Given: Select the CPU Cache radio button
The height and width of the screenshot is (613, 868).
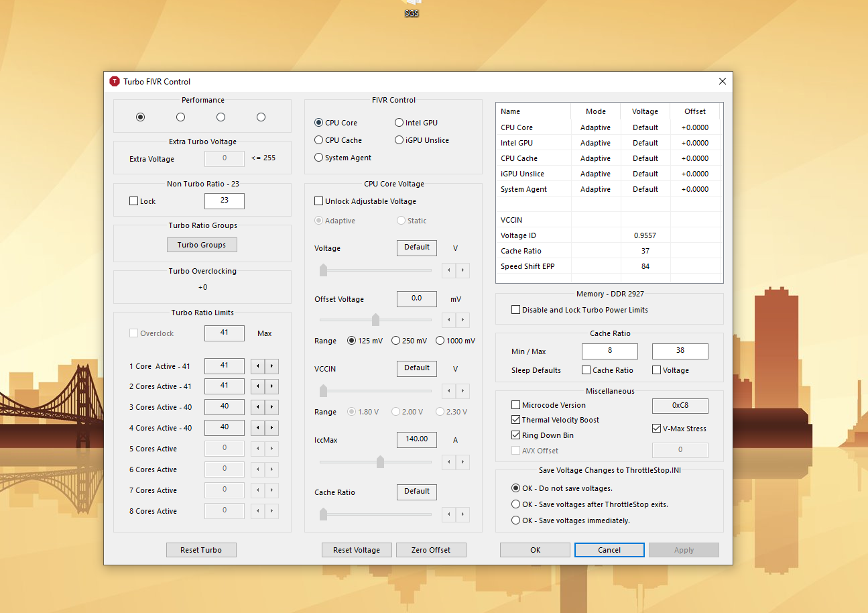Looking at the screenshot, I should coord(319,140).
